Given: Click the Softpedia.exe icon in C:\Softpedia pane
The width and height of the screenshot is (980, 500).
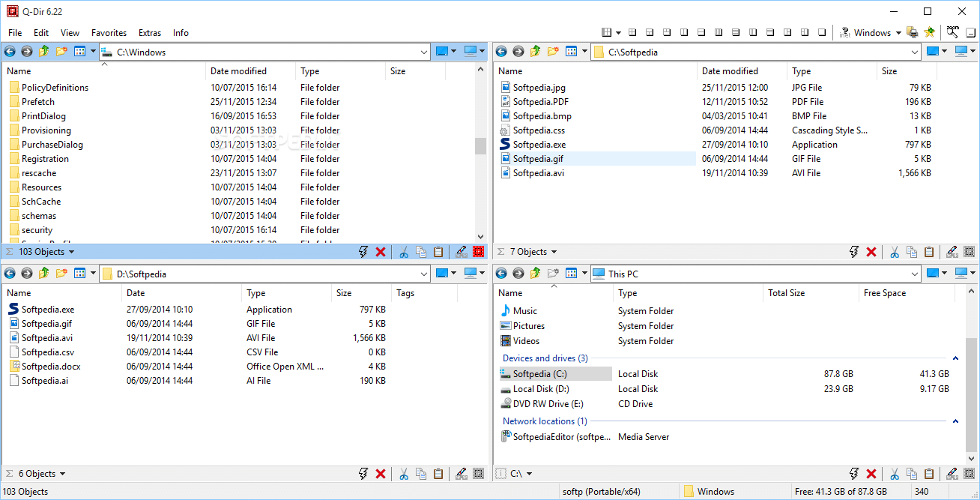Looking at the screenshot, I should pos(505,144).
